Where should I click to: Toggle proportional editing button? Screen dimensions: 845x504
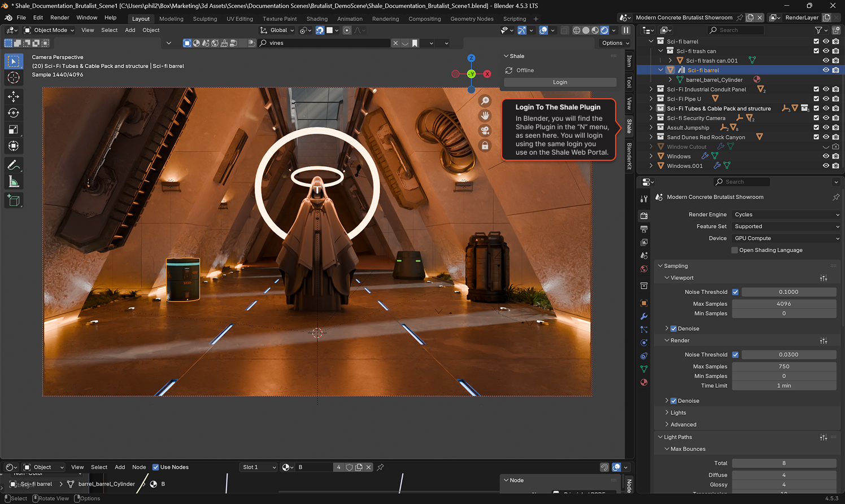click(347, 30)
